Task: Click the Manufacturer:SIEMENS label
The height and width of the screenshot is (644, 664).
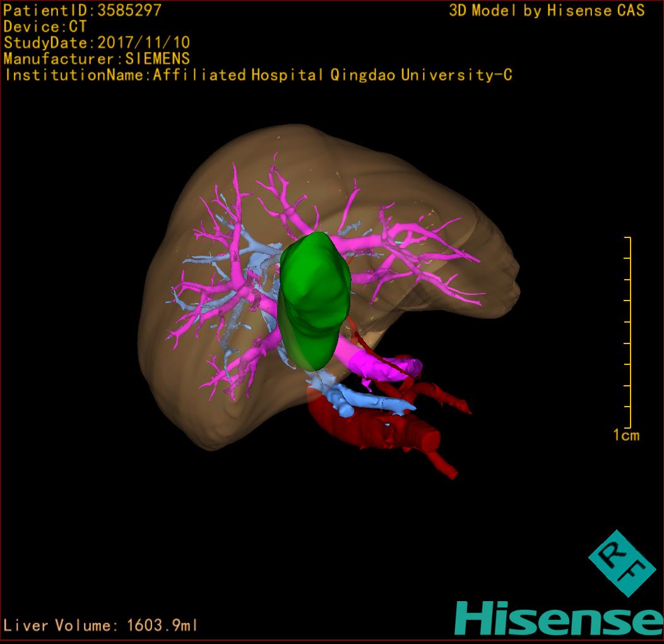Action: pyautogui.click(x=97, y=59)
